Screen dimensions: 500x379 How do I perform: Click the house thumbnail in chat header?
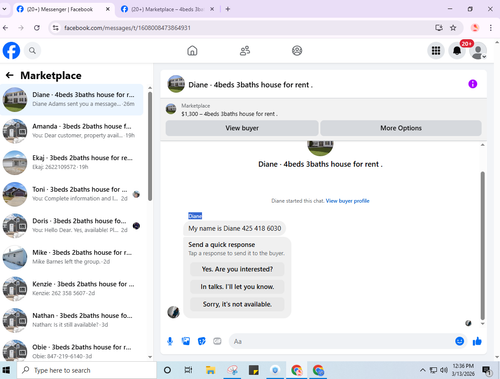pyautogui.click(x=176, y=84)
